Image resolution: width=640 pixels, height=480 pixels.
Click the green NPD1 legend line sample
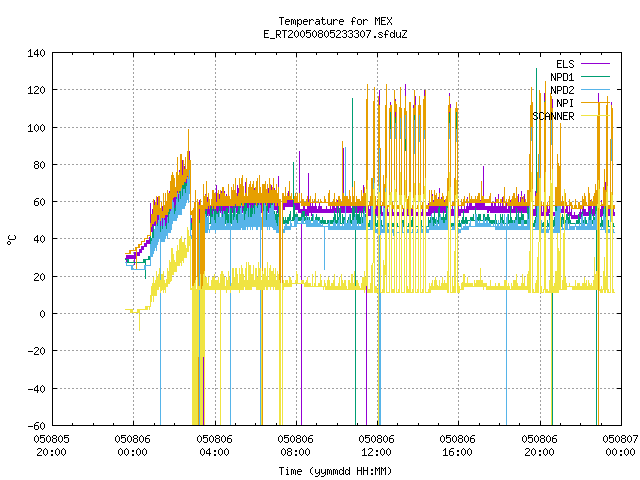595,76
